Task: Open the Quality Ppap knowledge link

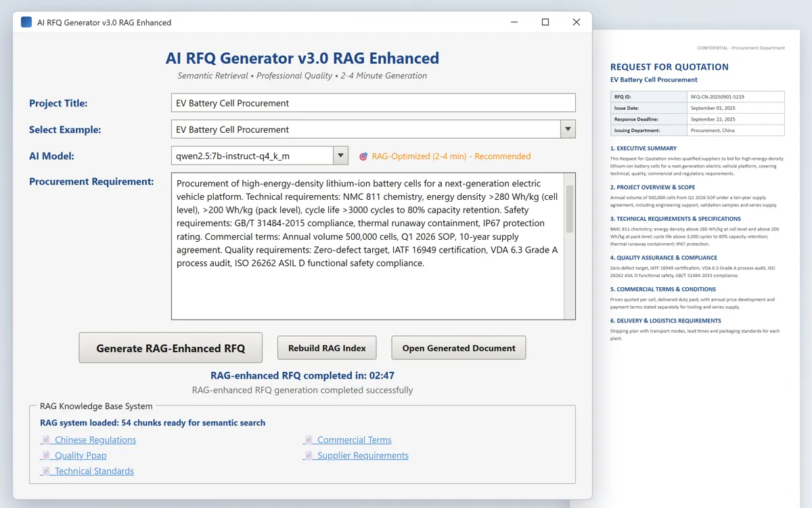Action: coord(81,455)
